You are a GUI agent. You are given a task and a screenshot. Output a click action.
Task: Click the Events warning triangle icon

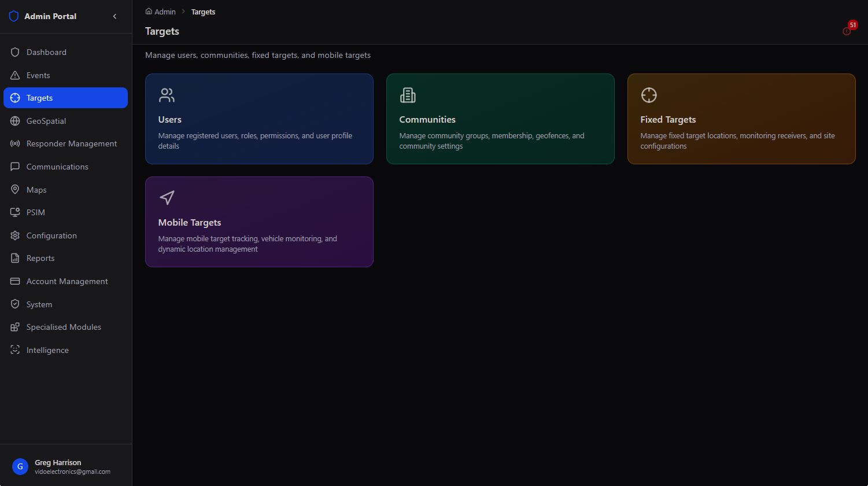(x=15, y=75)
